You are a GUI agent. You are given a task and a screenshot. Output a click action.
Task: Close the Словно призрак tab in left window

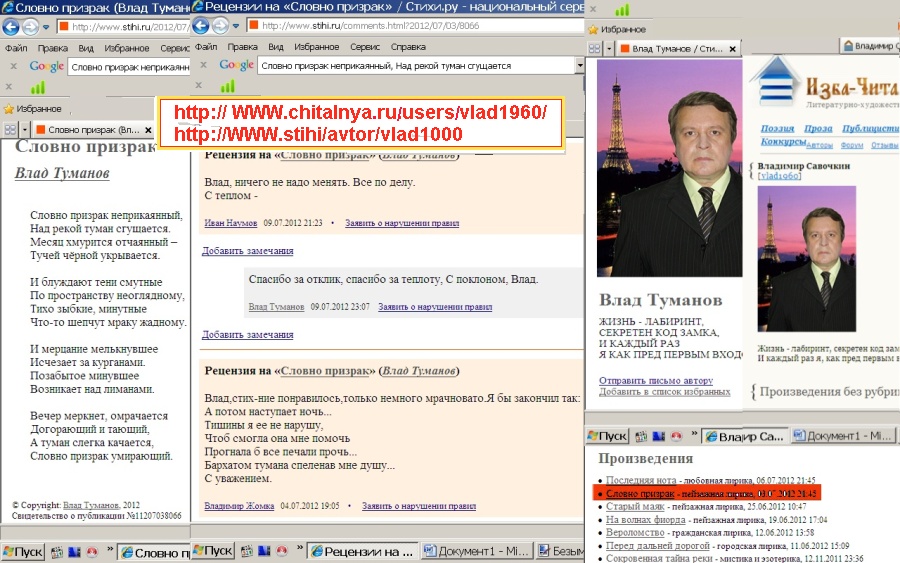pos(148,130)
